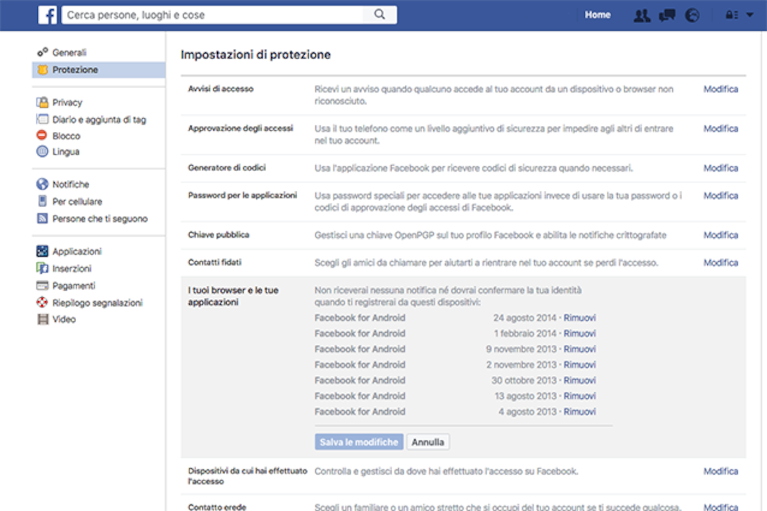Focus the Cerca persone, luoghi e cose field
Image resolution: width=767 pixels, height=511 pixels.
[x=214, y=15]
